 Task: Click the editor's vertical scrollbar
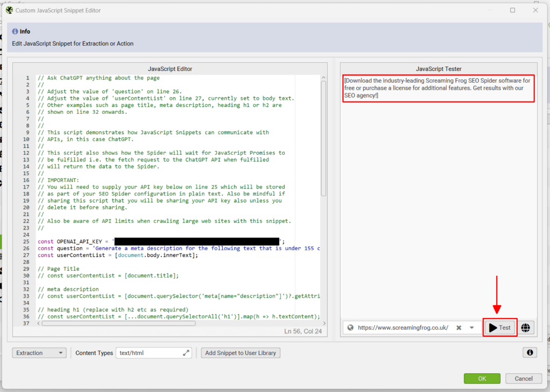323,140
